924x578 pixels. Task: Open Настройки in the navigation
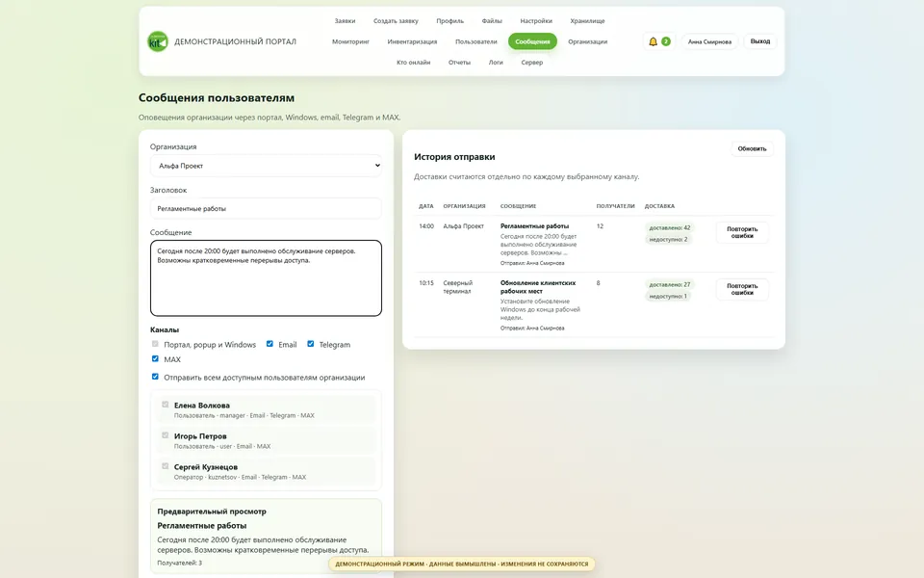coord(536,20)
